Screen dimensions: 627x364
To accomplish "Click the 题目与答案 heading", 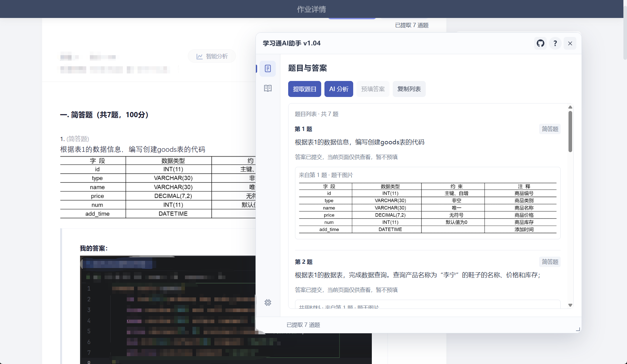I will pos(307,68).
